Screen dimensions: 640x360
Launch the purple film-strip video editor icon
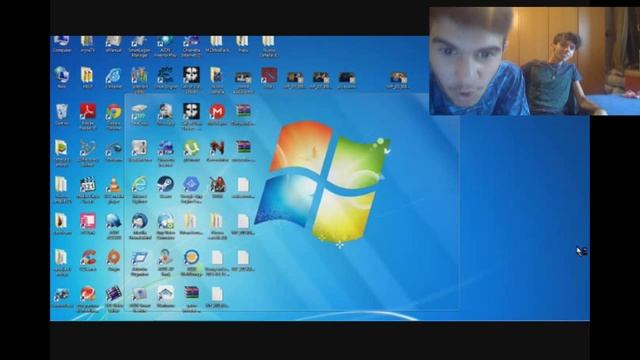click(x=113, y=298)
